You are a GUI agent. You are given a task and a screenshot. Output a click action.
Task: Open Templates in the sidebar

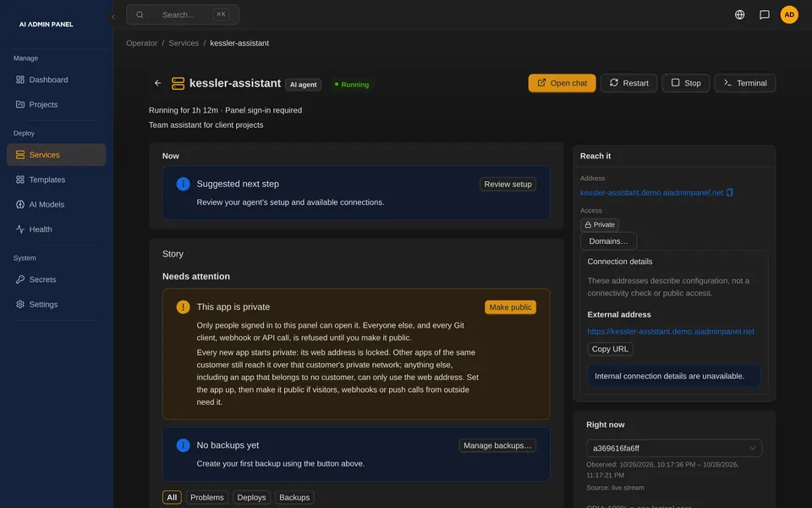(x=56, y=179)
